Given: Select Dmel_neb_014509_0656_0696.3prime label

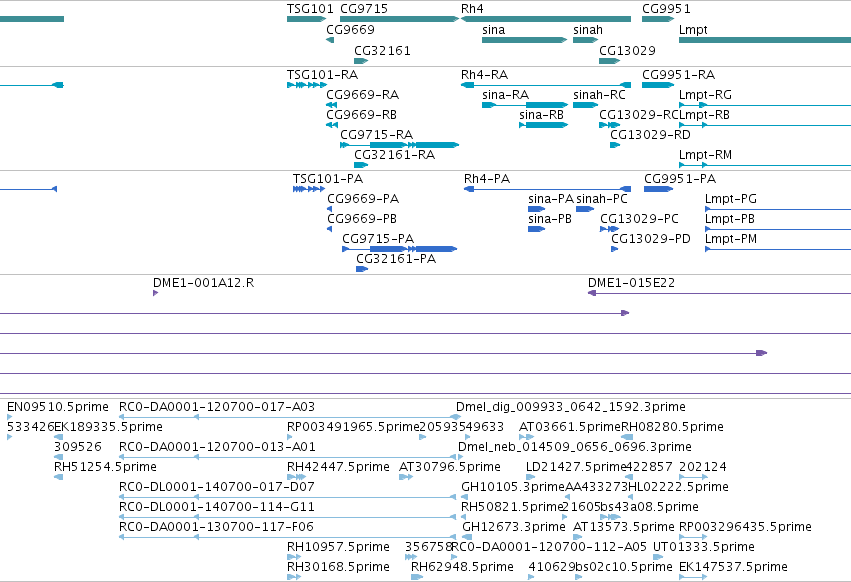Looking at the screenshot, I should coord(575,447).
